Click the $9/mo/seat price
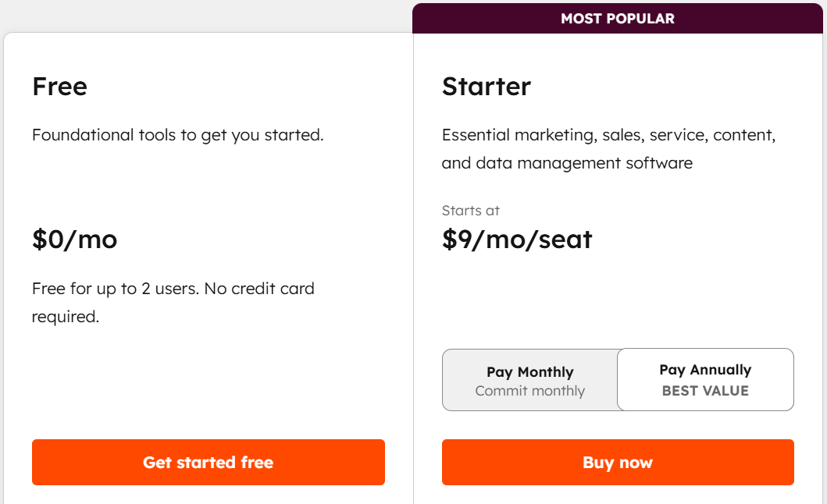Screen dimensions: 827x504 [x=516, y=239]
